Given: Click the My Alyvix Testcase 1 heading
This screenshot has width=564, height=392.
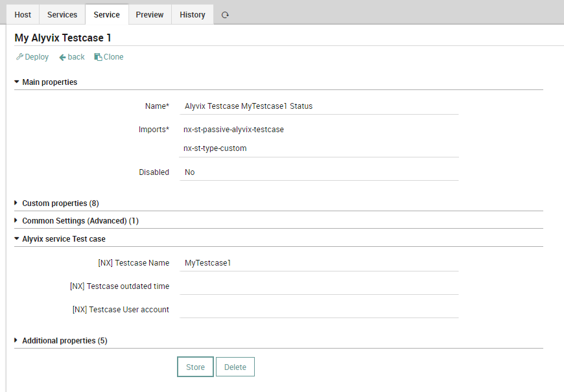Looking at the screenshot, I should click(63, 38).
